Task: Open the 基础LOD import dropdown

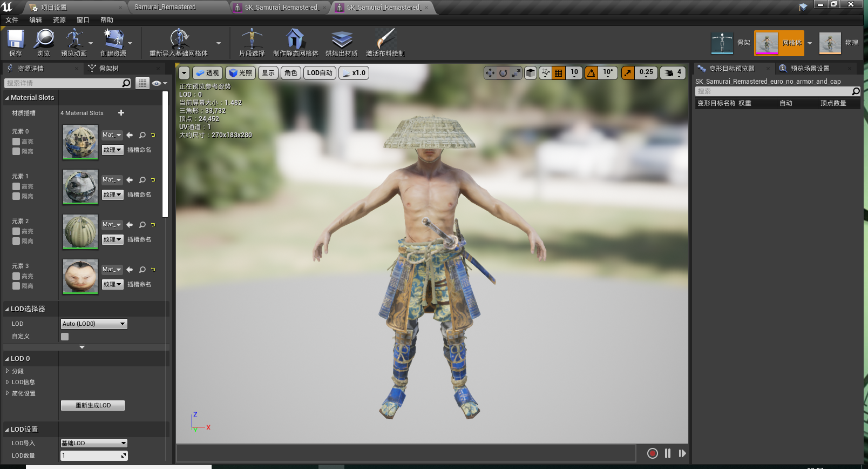Action: (x=94, y=443)
